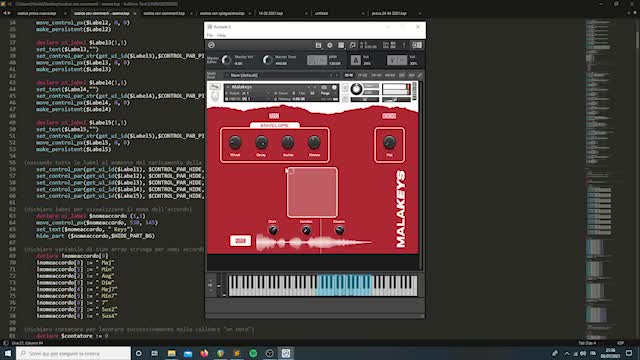Toggle the Malakeys mute button

(x=345, y=98)
